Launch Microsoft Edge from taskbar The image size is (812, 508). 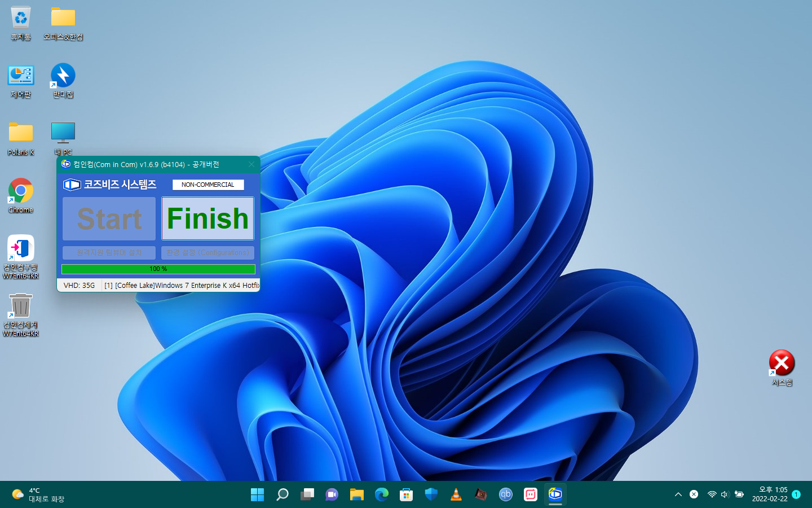[382, 494]
